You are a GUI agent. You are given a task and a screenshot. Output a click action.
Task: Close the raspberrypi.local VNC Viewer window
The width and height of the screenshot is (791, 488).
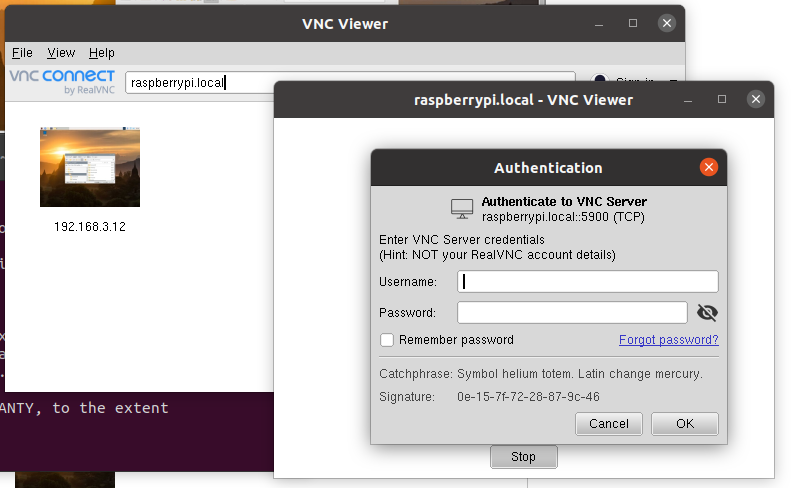click(x=756, y=99)
